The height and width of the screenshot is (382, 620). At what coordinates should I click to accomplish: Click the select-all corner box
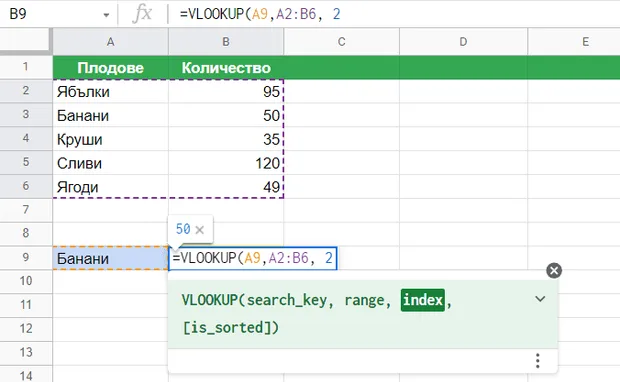(26, 41)
